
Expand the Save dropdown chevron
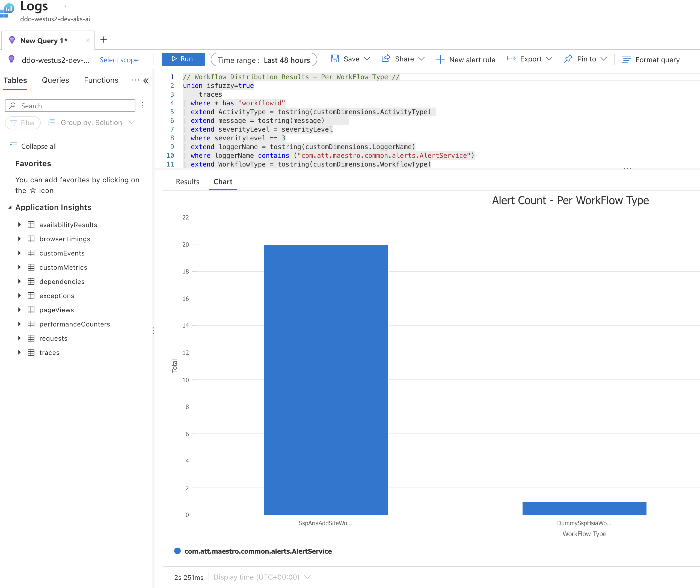click(367, 59)
